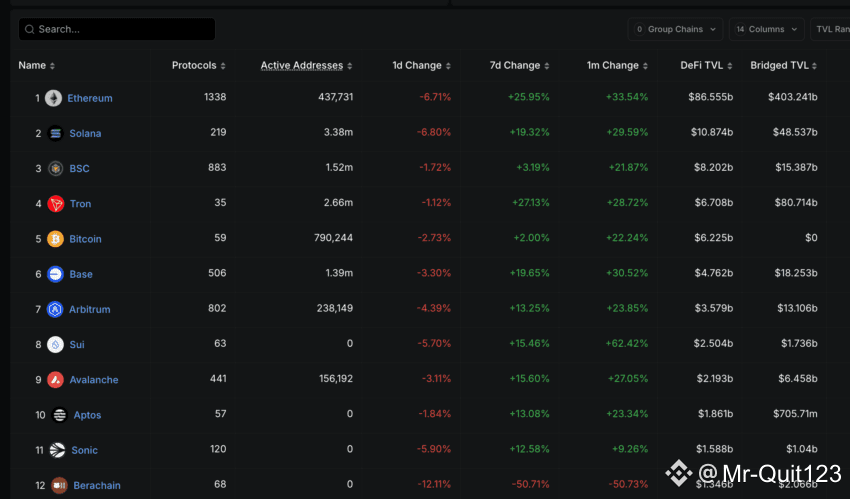Click Sui's 1m change +62.42%
This screenshot has height=499, width=850.
(x=627, y=344)
